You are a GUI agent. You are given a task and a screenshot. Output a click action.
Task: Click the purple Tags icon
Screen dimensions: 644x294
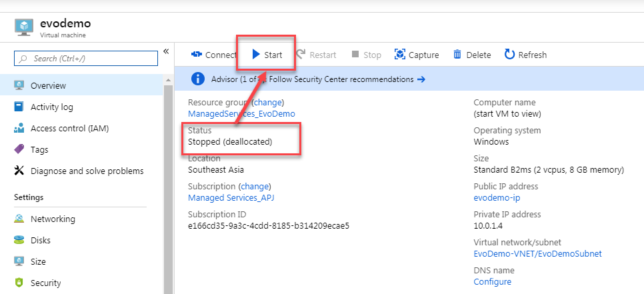point(19,149)
